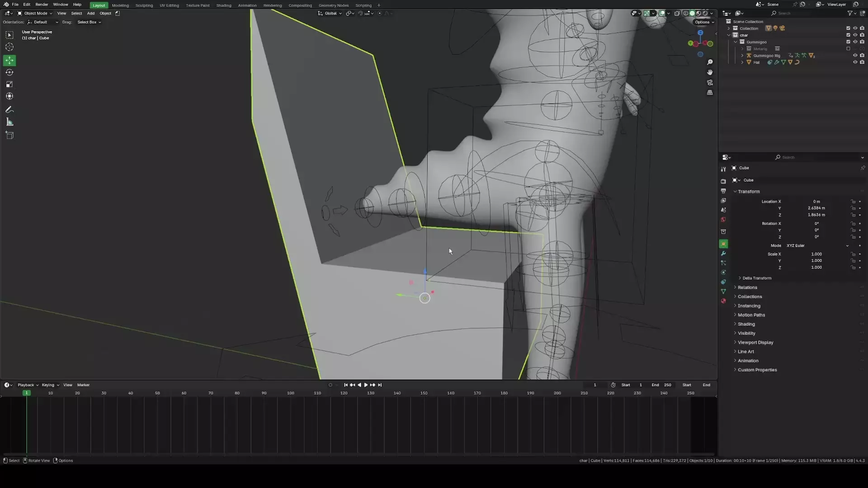Activate the Rotate tool
This screenshot has height=488, width=868.
click(x=9, y=72)
